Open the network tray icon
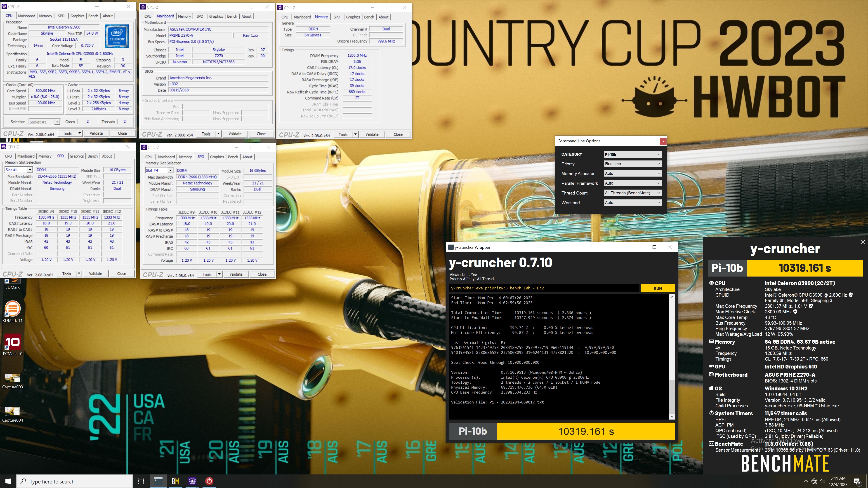 814,481
